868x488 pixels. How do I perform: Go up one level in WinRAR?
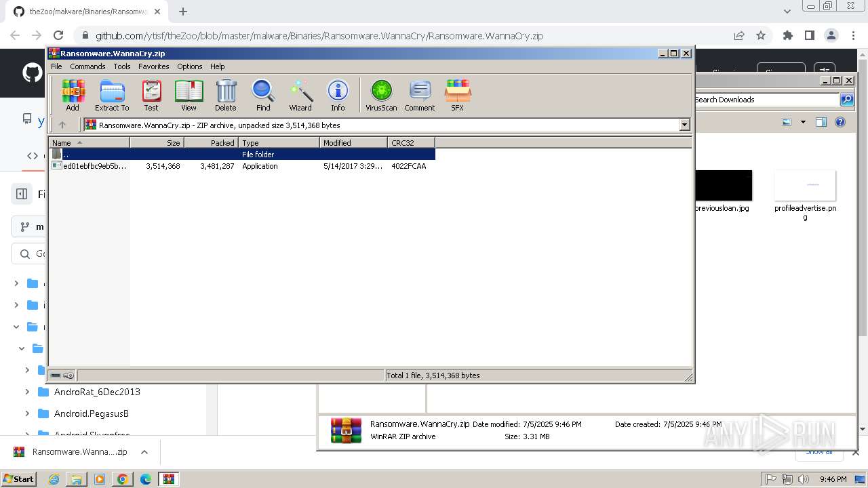pos(62,125)
